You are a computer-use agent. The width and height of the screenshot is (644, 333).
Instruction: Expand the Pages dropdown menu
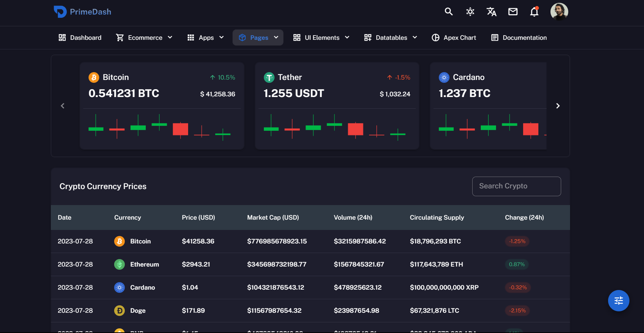[258, 38]
